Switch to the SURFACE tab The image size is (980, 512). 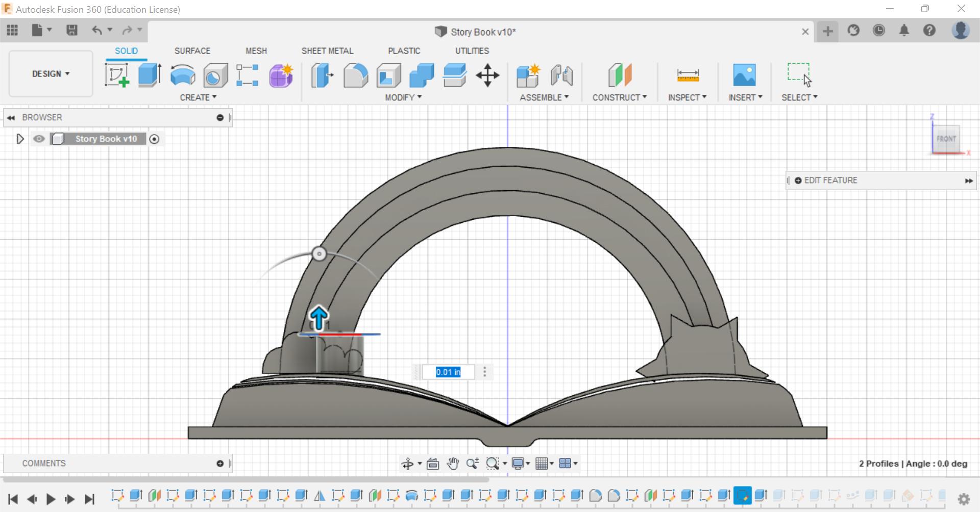192,51
